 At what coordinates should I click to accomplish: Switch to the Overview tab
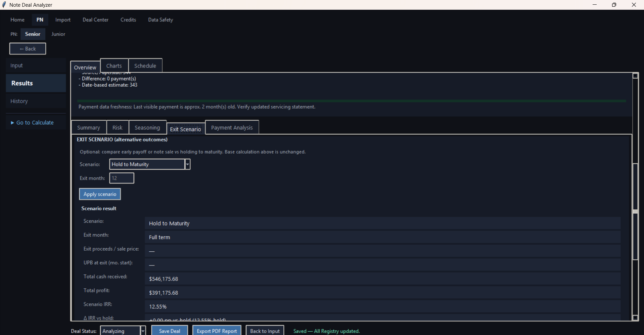point(85,67)
